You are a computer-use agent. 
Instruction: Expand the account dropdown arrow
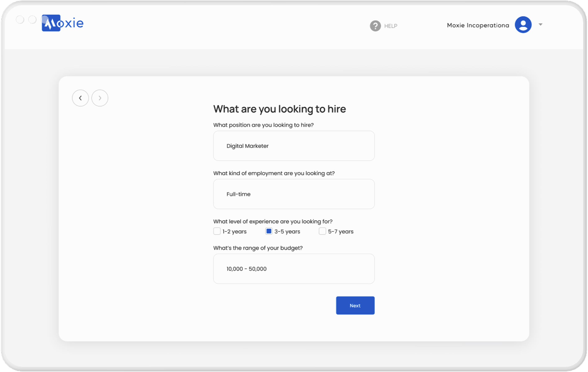pos(540,25)
